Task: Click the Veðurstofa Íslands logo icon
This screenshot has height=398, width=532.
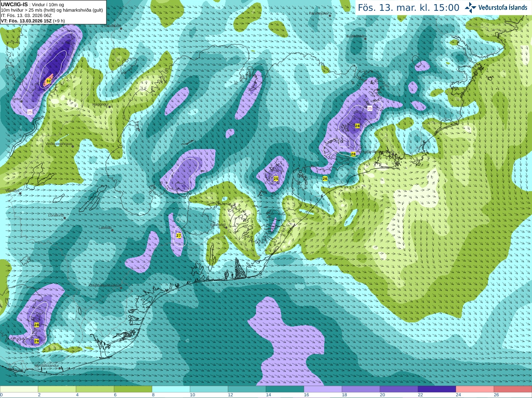Action: 470,7
